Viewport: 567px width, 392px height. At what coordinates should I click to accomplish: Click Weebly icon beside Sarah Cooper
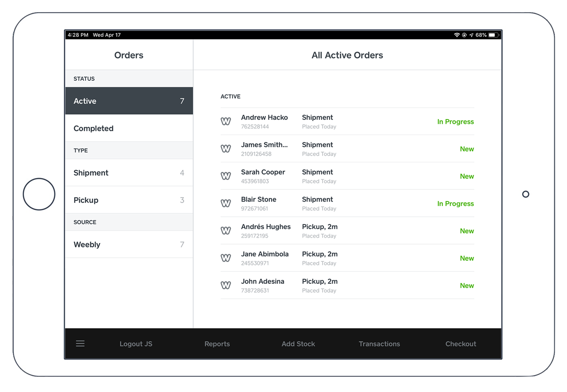pyautogui.click(x=226, y=176)
